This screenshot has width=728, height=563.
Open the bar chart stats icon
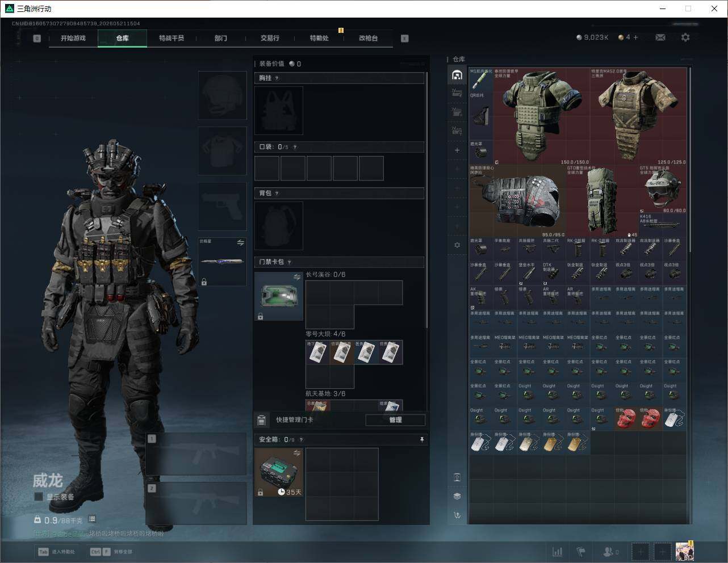click(558, 552)
